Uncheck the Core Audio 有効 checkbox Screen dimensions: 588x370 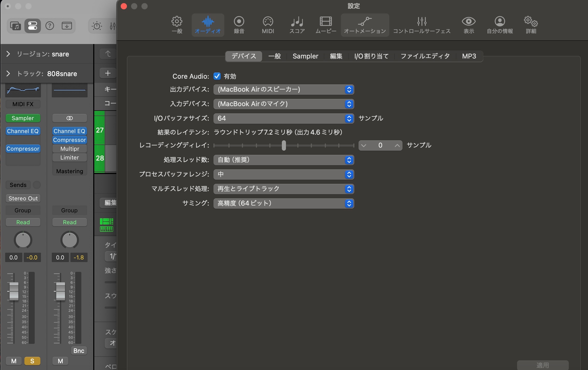217,76
